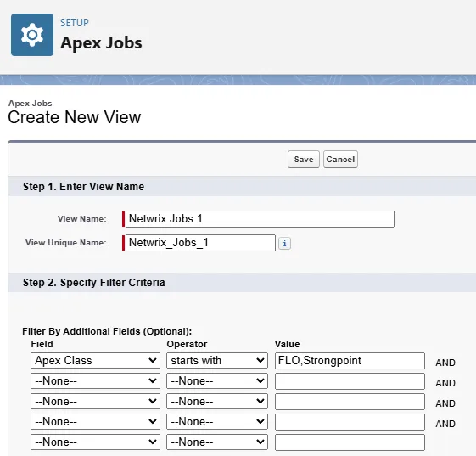Screen dimensions: 476x456
Task: Open the third row Operator dropdown
Action: pyautogui.click(x=217, y=402)
